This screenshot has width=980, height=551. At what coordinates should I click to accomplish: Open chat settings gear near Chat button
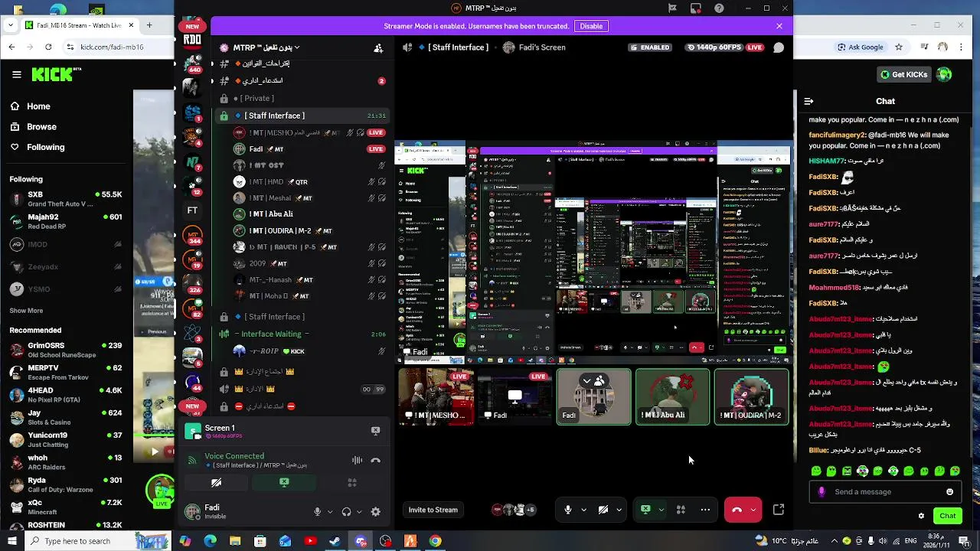pos(921,516)
